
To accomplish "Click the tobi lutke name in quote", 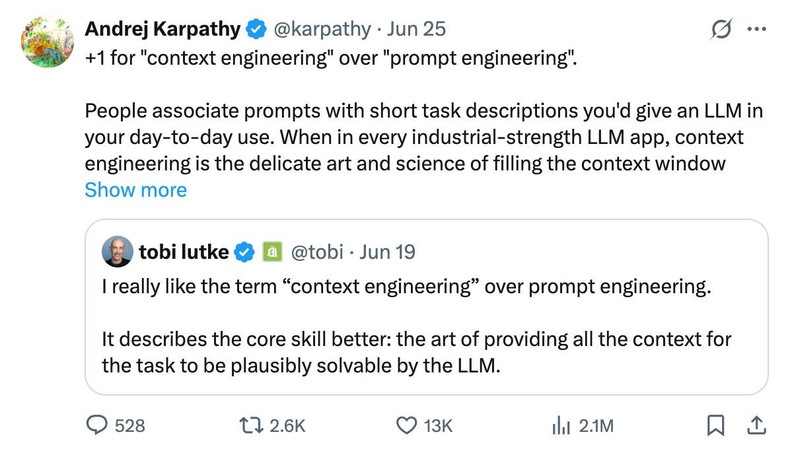I will pos(184,251).
